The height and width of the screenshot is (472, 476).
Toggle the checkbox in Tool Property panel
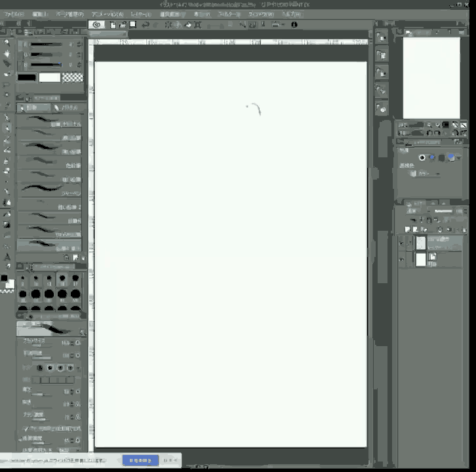(26, 428)
